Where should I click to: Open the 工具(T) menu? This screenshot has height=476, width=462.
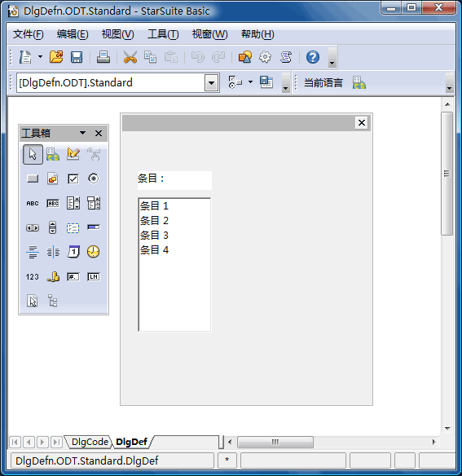pos(163,34)
